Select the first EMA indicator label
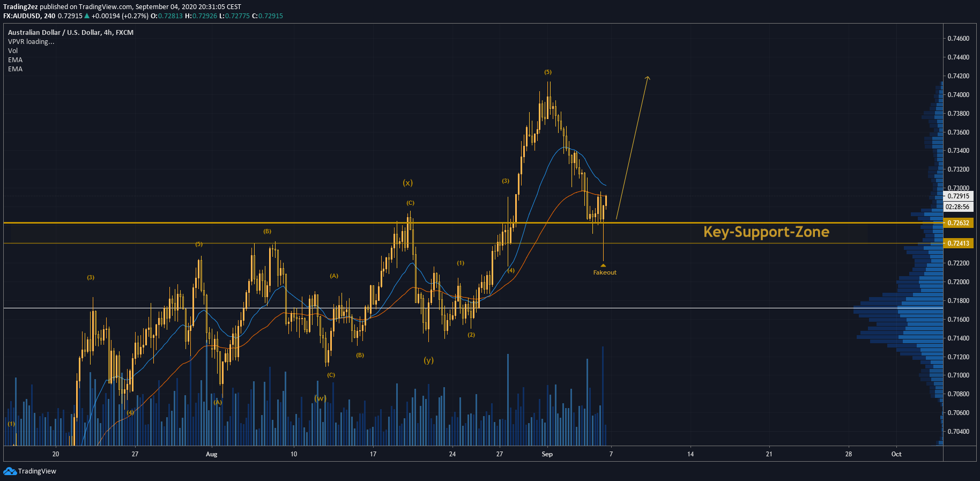The image size is (980, 481). [x=15, y=60]
